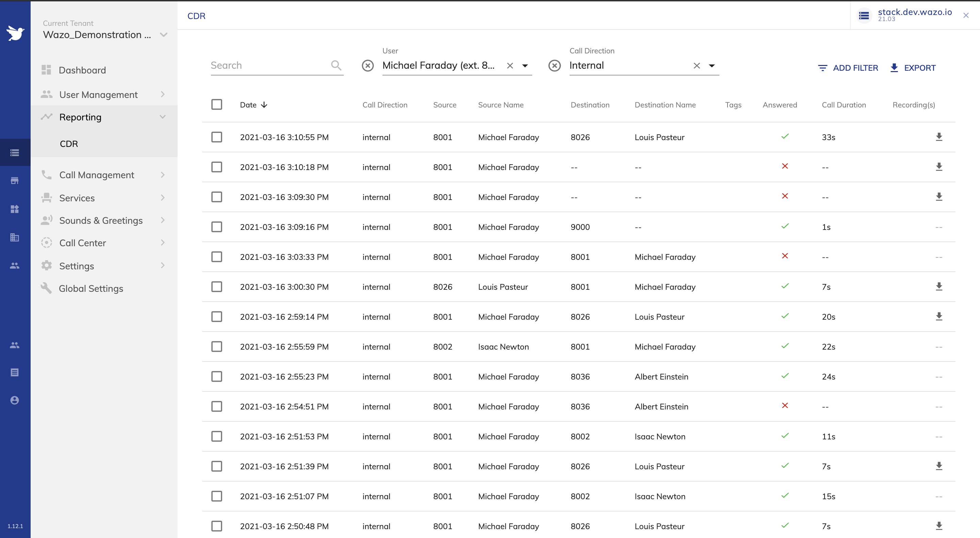Open the upper people icon in blue sidebar

[15, 266]
